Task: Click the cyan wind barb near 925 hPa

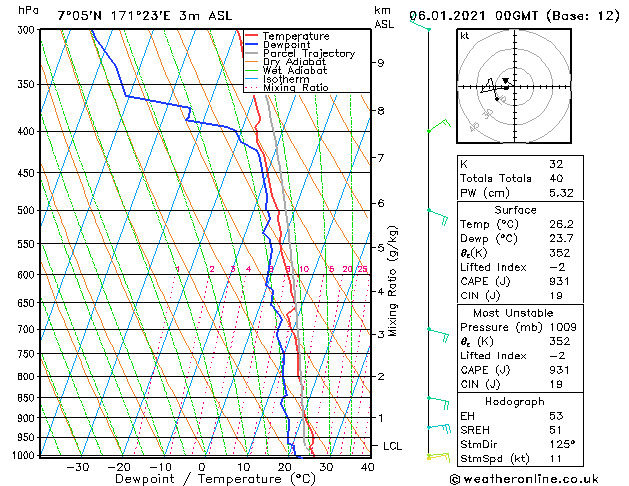Action: 439,429
